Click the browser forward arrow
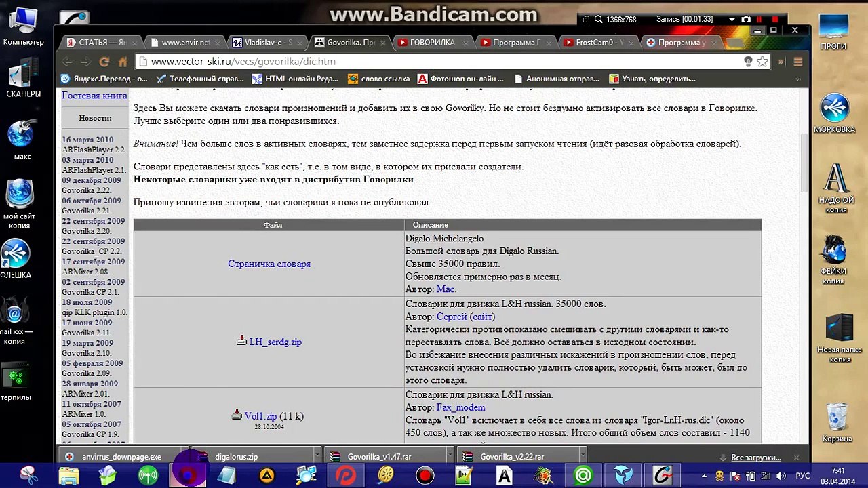 coord(85,62)
